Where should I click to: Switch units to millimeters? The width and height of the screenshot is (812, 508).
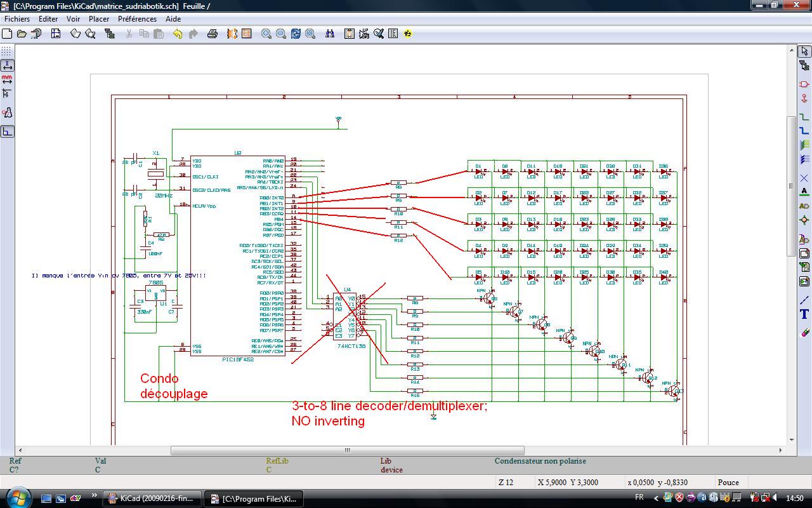[x=7, y=79]
